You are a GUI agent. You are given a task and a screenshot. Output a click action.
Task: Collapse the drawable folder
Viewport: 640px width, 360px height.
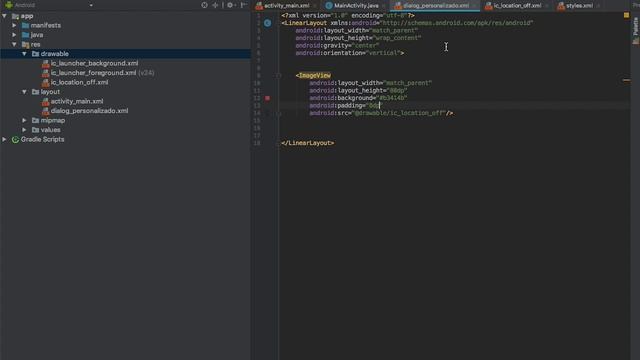click(x=24, y=54)
